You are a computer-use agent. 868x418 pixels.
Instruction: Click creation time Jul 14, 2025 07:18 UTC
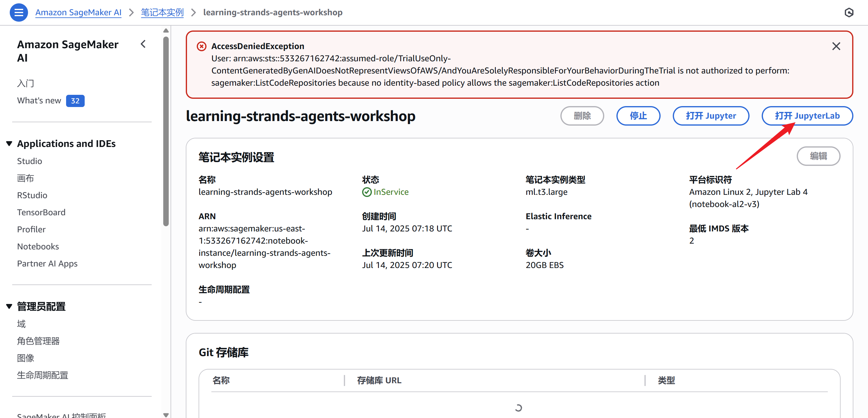(x=407, y=228)
